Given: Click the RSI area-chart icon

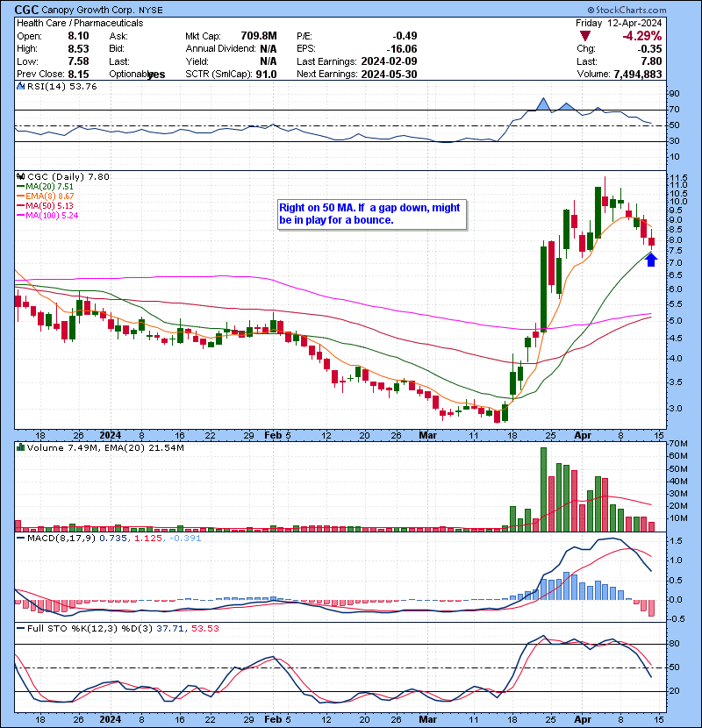Looking at the screenshot, I should [x=20, y=86].
